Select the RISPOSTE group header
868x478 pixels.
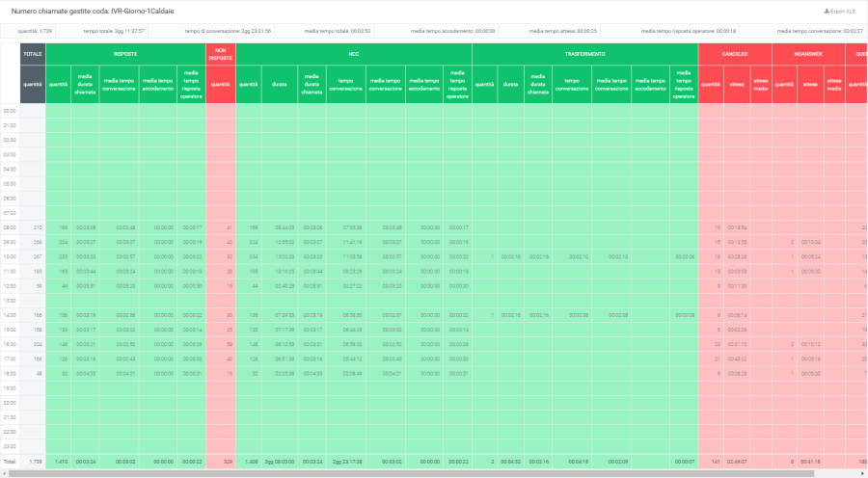point(125,54)
